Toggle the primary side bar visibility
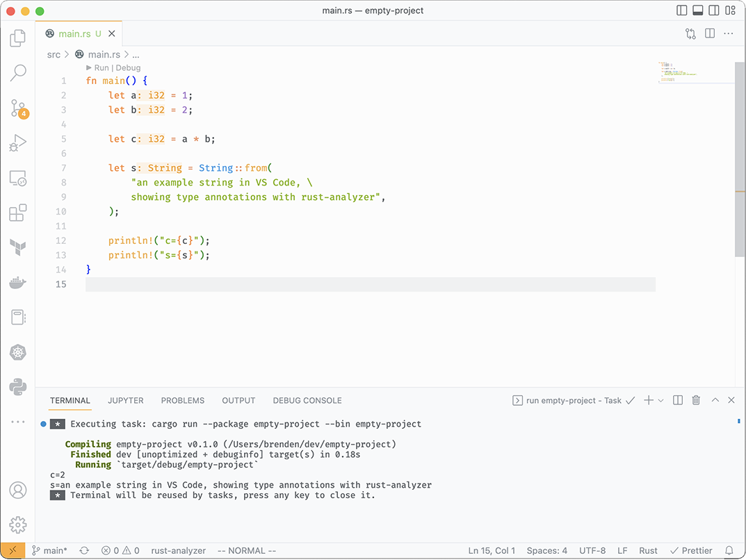The width and height of the screenshot is (746, 560). 682,10
